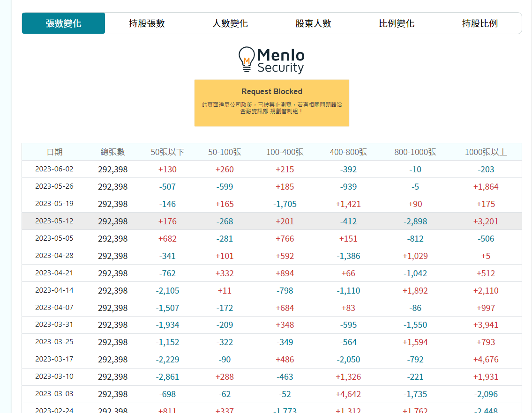Click the 100-400張 column header
532x413 pixels.
tap(285, 152)
